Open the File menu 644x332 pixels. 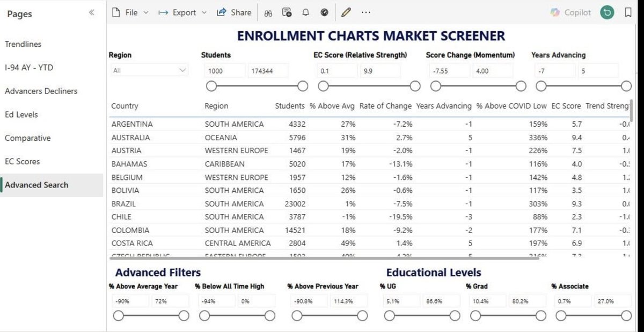pyautogui.click(x=130, y=12)
